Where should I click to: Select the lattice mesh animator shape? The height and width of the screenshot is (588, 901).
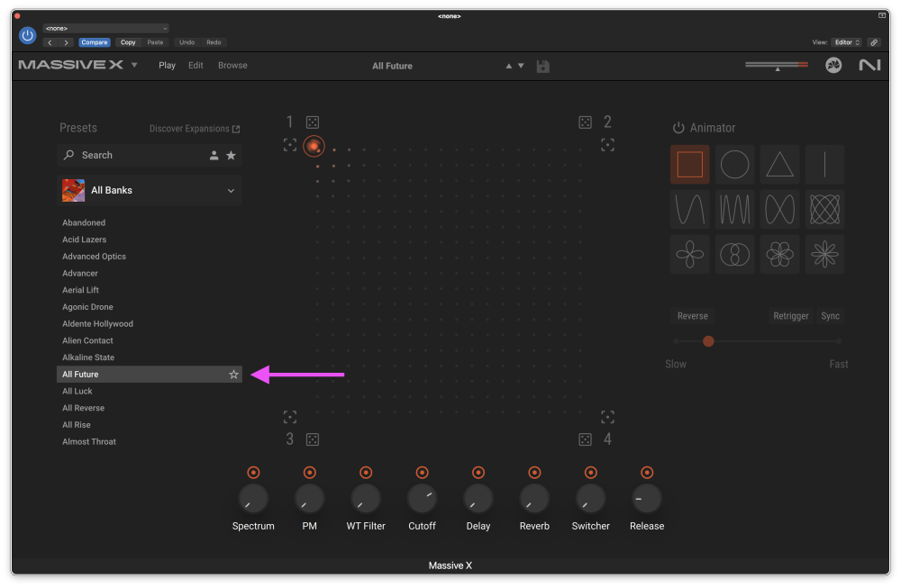(824, 209)
